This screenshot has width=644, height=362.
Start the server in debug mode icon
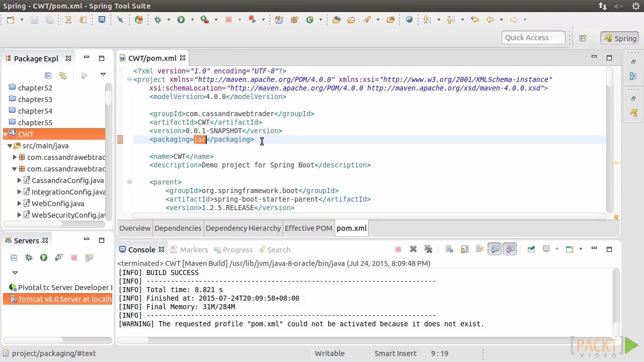pos(29,257)
